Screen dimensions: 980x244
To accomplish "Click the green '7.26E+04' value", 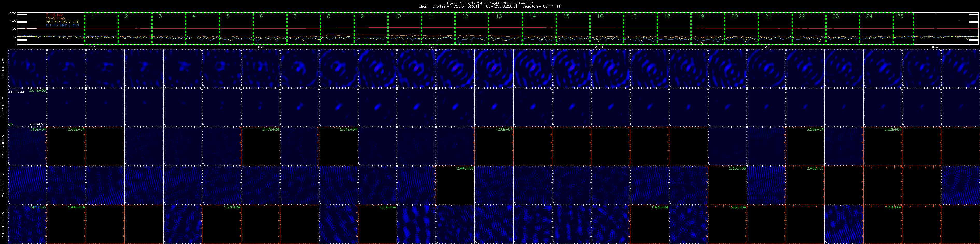I will (x=504, y=130).
